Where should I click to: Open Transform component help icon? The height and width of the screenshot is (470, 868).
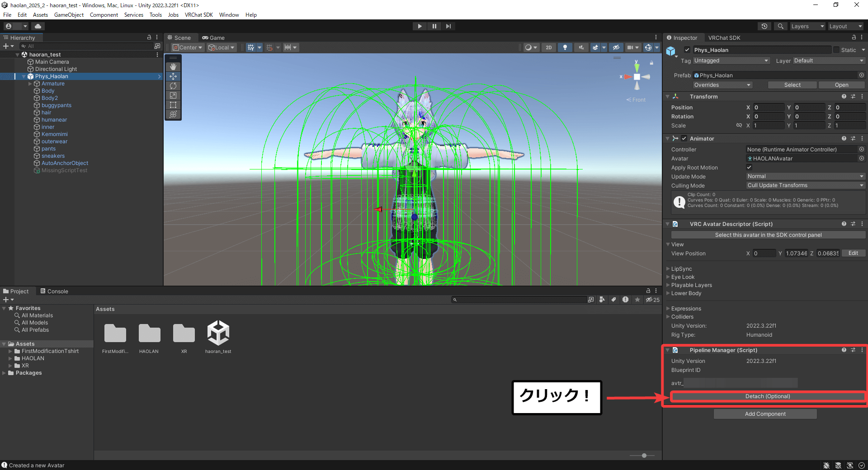(844, 96)
